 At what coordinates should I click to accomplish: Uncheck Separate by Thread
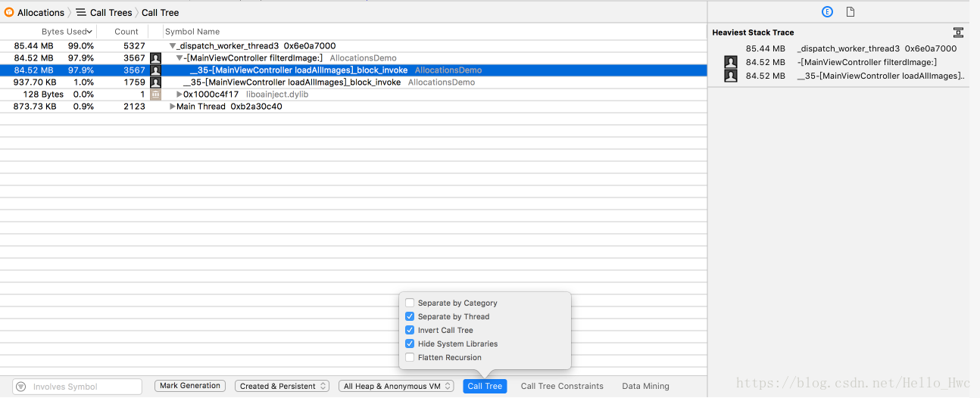point(410,316)
